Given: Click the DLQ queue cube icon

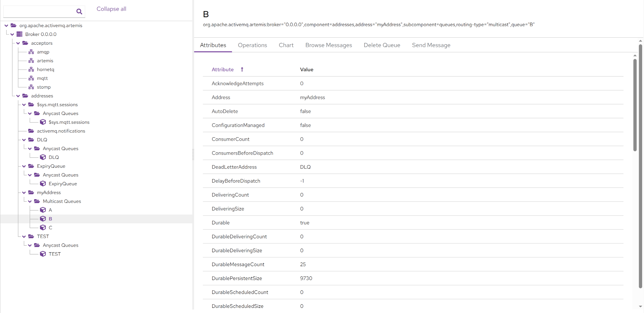Looking at the screenshot, I should pos(43,157).
